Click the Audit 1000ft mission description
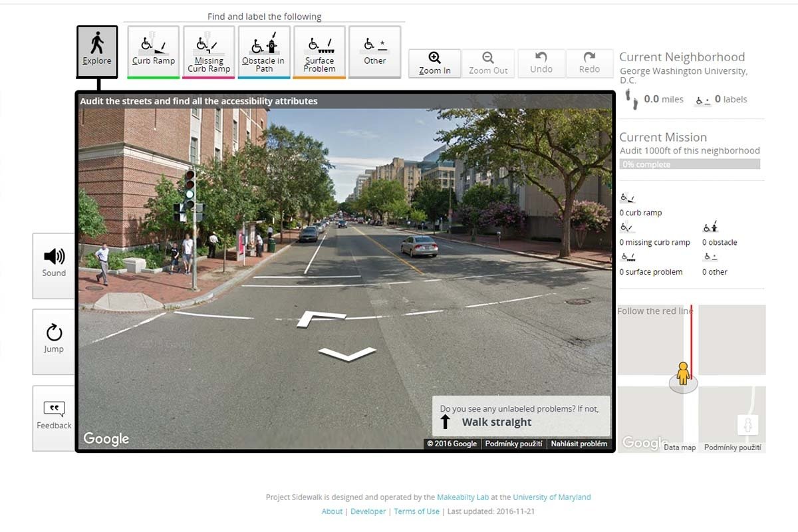 (x=690, y=150)
